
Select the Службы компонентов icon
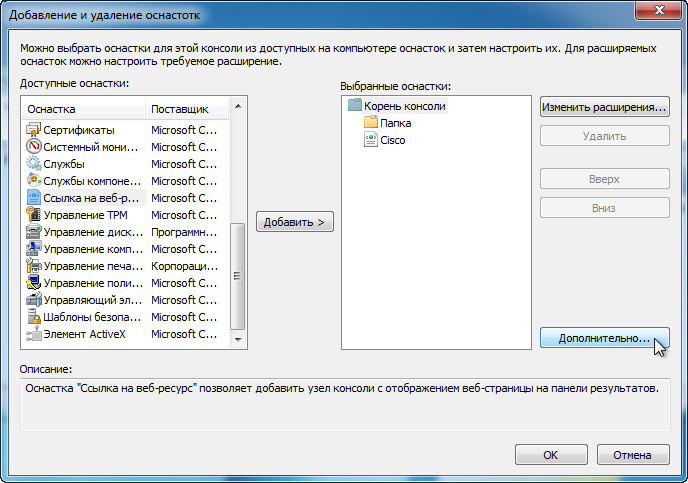pyautogui.click(x=33, y=181)
